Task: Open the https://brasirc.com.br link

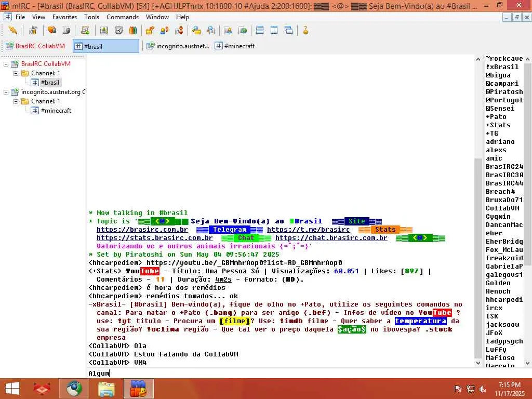Action: point(142,230)
